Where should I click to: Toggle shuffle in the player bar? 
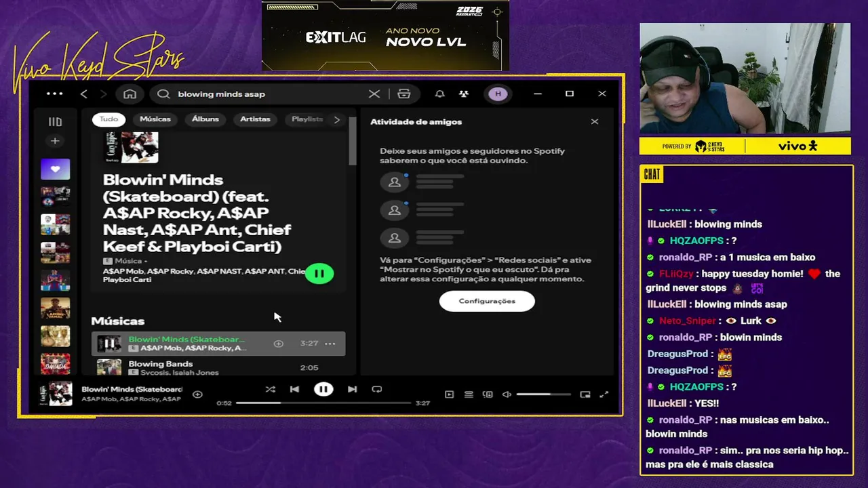271,389
